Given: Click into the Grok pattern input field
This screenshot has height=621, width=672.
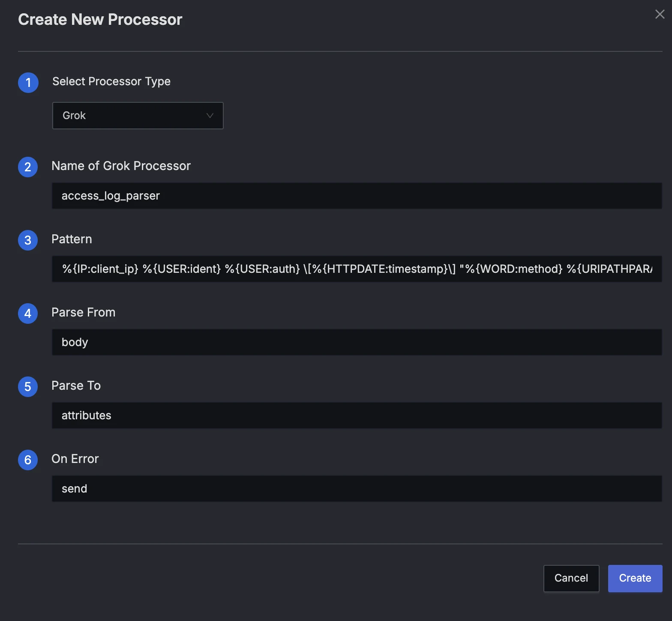Looking at the screenshot, I should coord(357,269).
